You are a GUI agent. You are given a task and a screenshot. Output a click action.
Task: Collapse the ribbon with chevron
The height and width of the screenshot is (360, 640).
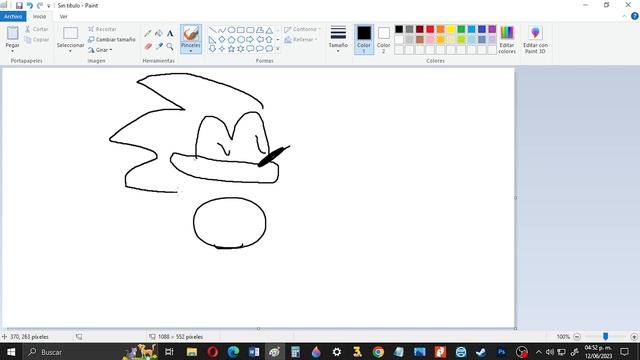pos(624,16)
